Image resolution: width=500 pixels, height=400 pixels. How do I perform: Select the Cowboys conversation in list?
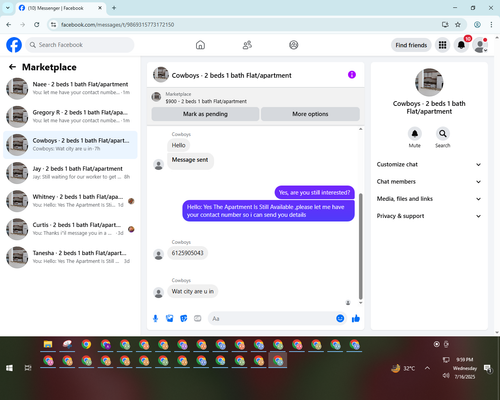(70, 145)
